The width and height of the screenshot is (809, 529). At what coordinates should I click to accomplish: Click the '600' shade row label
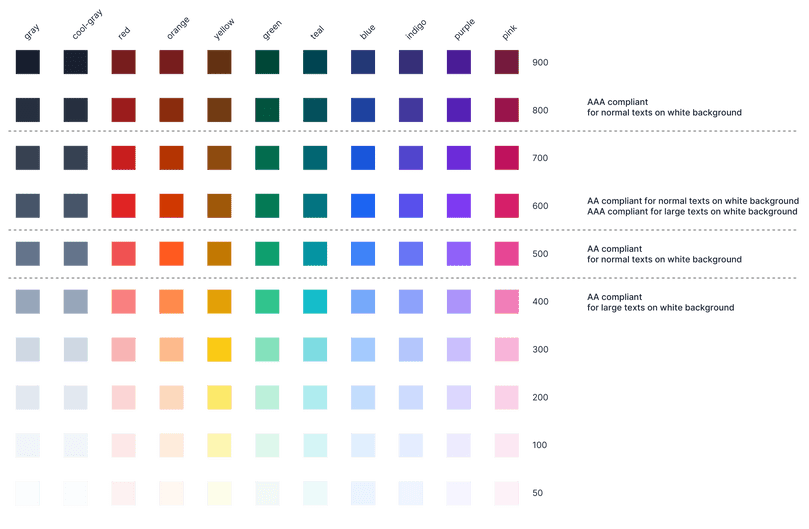(540, 206)
